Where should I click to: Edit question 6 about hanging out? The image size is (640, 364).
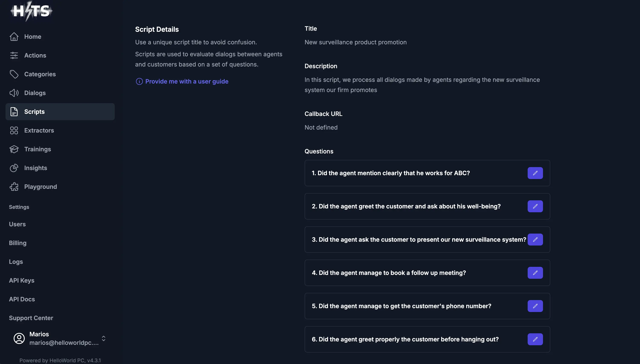[535, 339]
